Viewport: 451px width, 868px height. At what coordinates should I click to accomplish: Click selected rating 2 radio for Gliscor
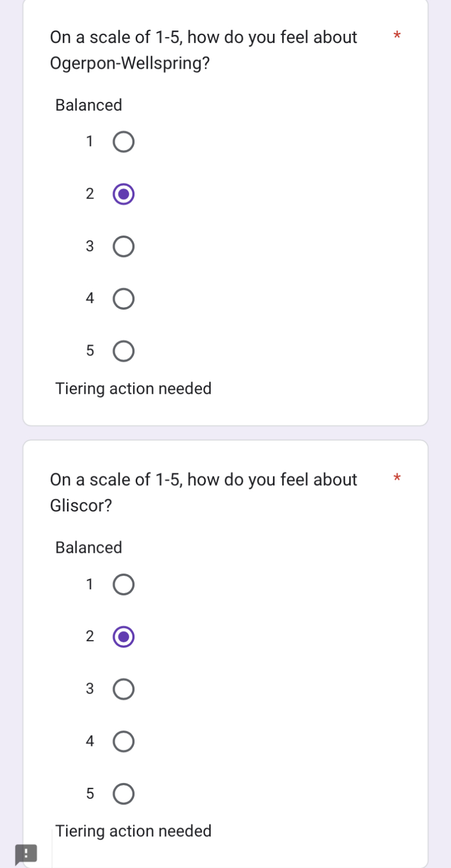[124, 637]
